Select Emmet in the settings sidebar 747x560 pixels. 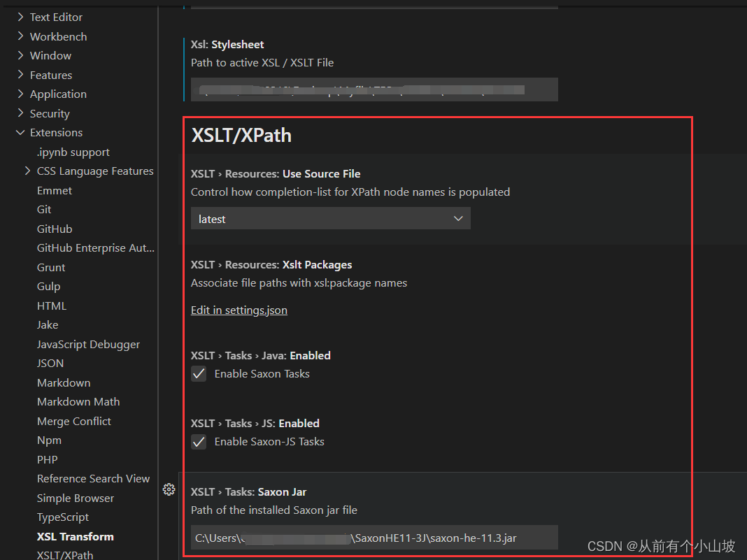click(54, 190)
